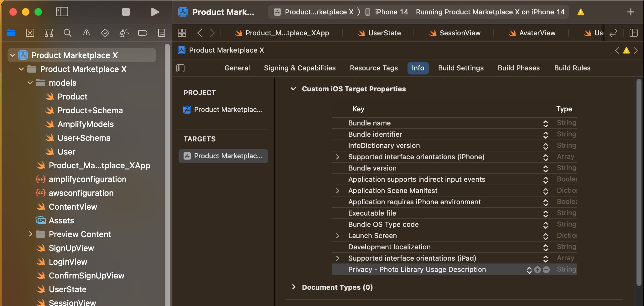Toggle the navigator sidebar visibility
Image resolution: width=644 pixels, height=306 pixels.
click(x=62, y=12)
